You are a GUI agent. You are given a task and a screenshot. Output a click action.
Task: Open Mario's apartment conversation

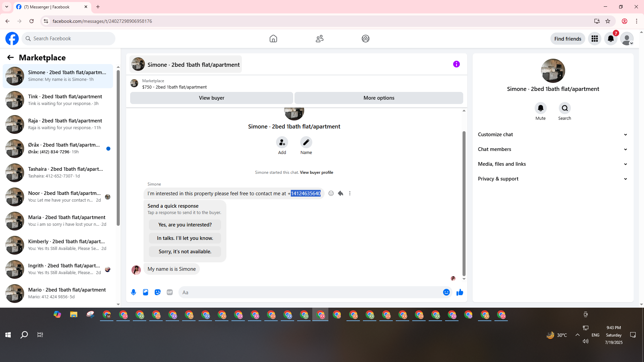click(58, 294)
